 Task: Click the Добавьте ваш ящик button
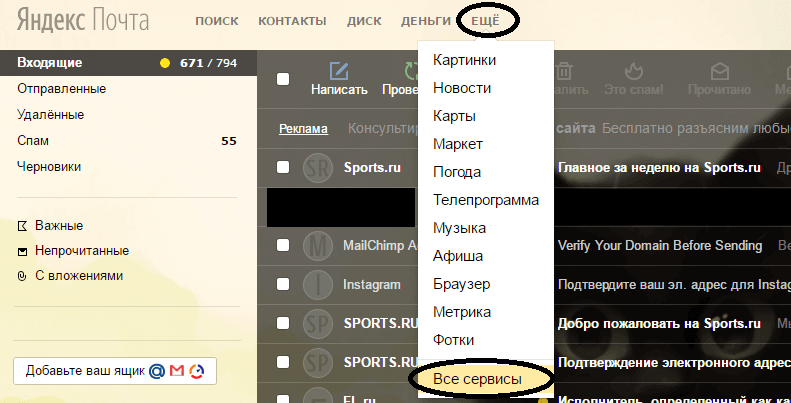point(115,371)
